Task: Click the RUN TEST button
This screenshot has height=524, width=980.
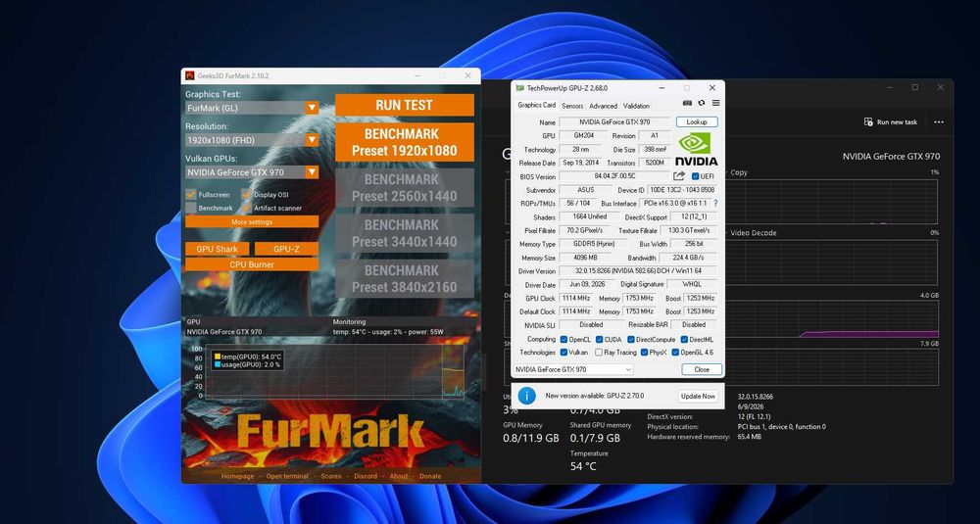Action: click(x=405, y=105)
